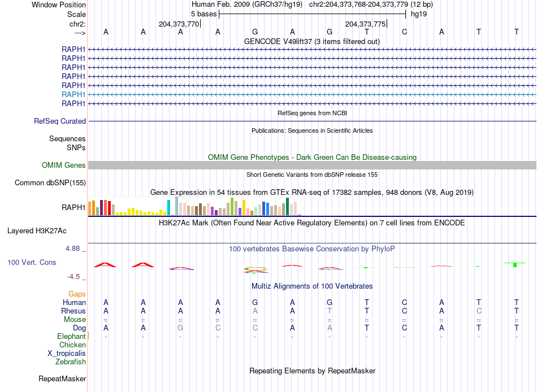537x392 pixels.
Task: Click the tall dark green GTEx expression bar
Action: [x=287, y=206]
